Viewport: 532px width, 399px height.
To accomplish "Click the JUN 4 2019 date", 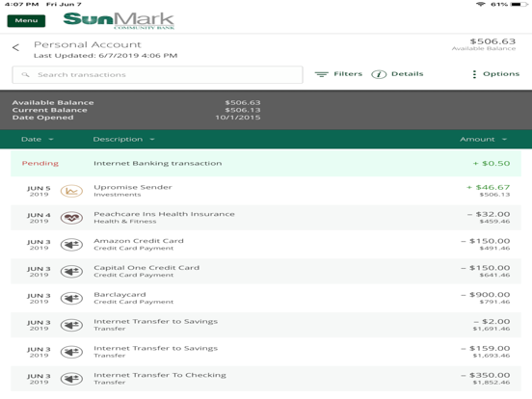I will [39, 218].
